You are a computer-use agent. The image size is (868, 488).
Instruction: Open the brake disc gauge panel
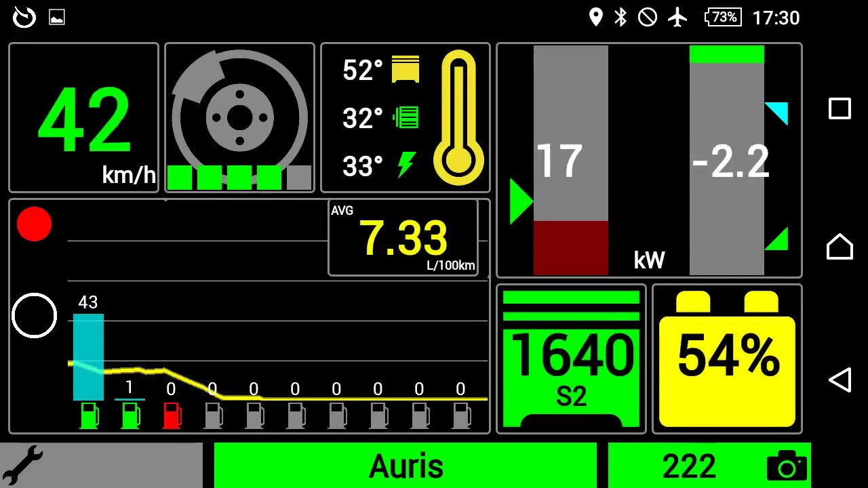(x=239, y=118)
